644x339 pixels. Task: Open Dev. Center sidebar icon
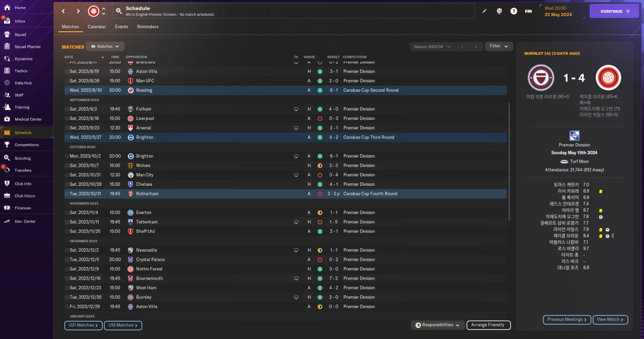7,222
